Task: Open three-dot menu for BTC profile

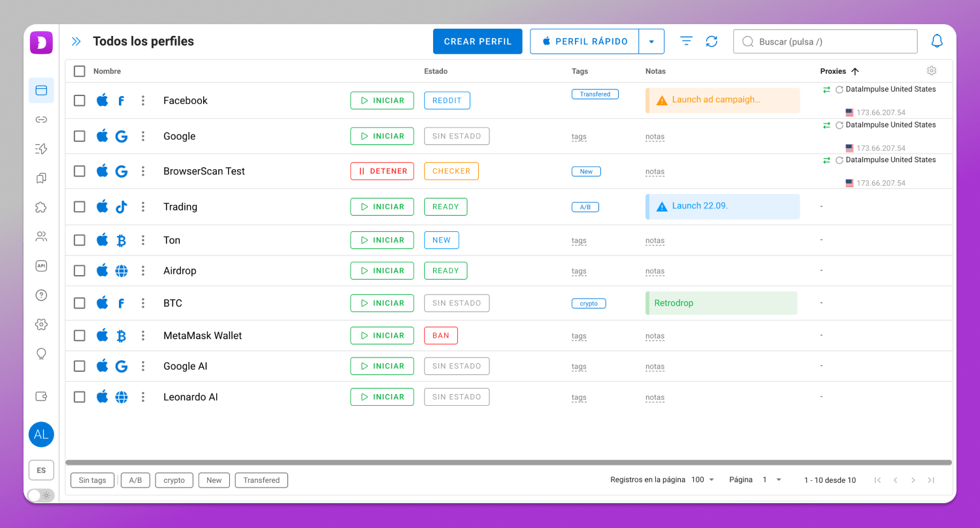Action: pyautogui.click(x=143, y=303)
